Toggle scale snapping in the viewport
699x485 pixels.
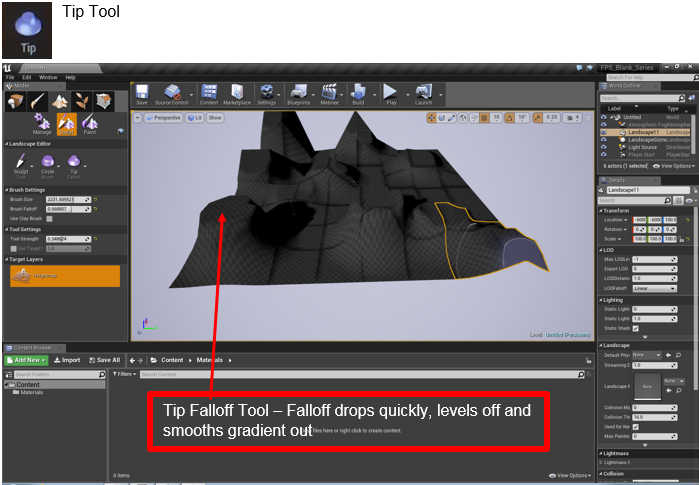point(538,118)
